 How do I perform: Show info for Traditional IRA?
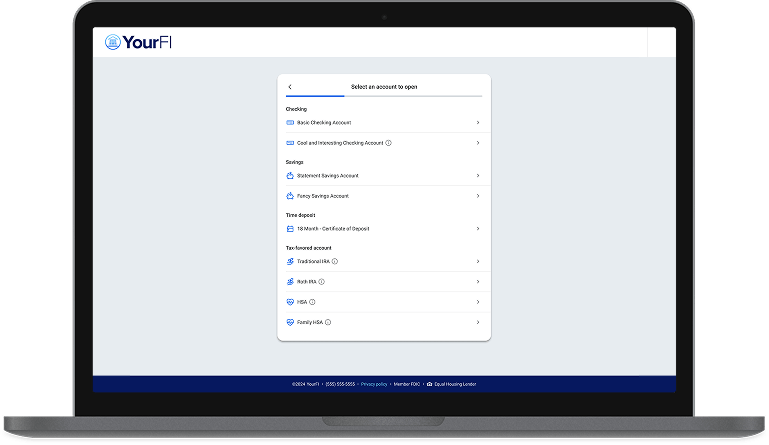click(x=335, y=261)
